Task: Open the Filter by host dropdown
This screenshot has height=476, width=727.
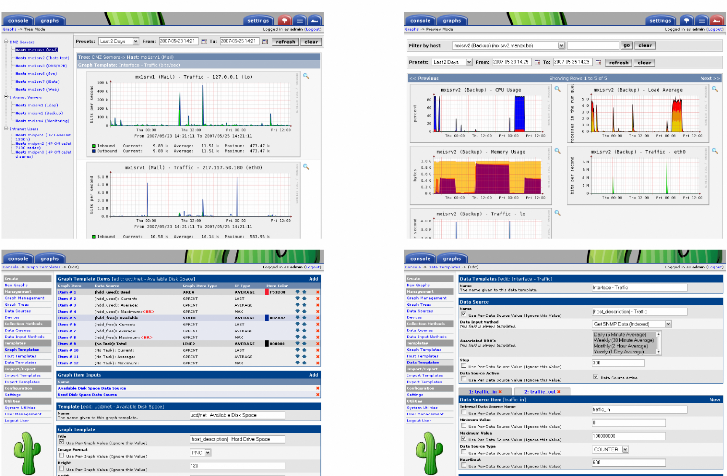Action: point(509,45)
